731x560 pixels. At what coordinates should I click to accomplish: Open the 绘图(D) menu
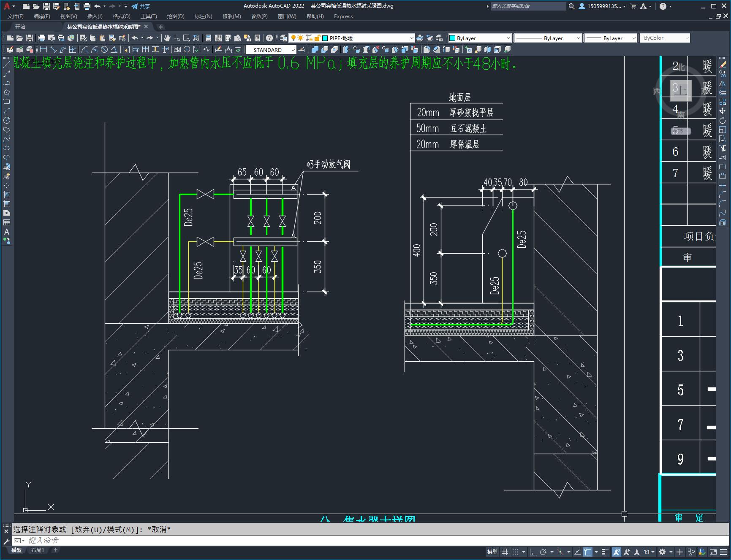176,16
